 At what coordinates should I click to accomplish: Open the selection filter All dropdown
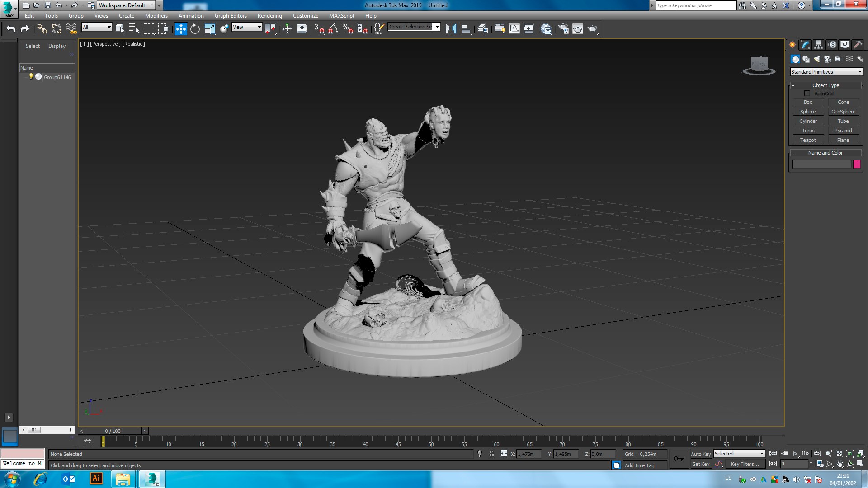pyautogui.click(x=97, y=27)
